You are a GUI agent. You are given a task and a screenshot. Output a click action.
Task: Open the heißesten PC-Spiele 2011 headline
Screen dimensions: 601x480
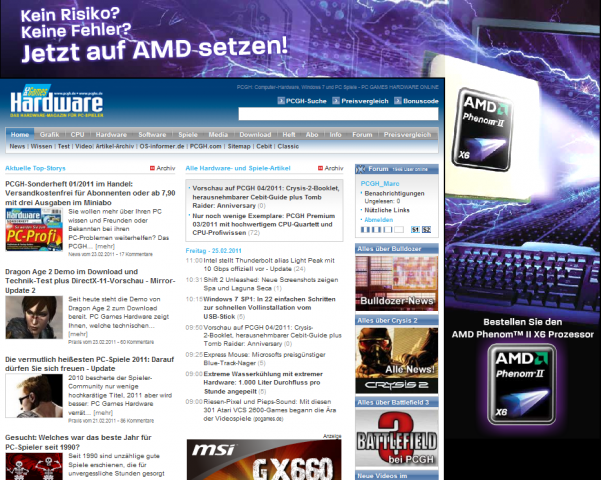89,364
